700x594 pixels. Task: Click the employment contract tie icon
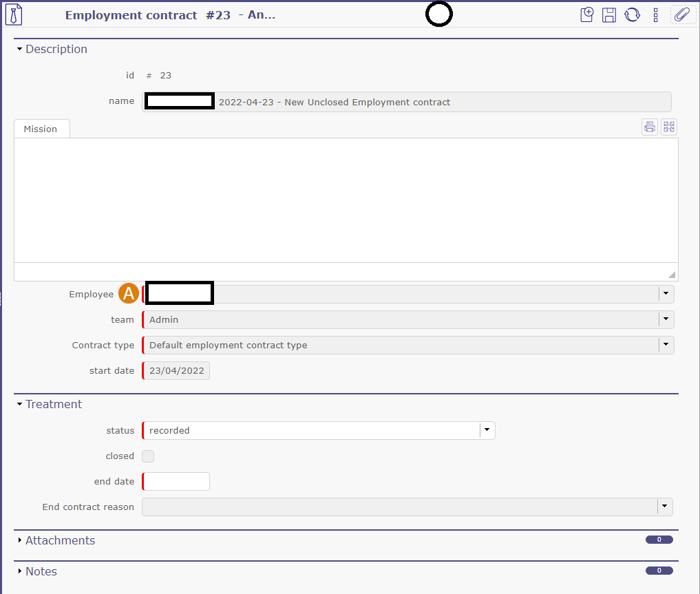[x=14, y=14]
